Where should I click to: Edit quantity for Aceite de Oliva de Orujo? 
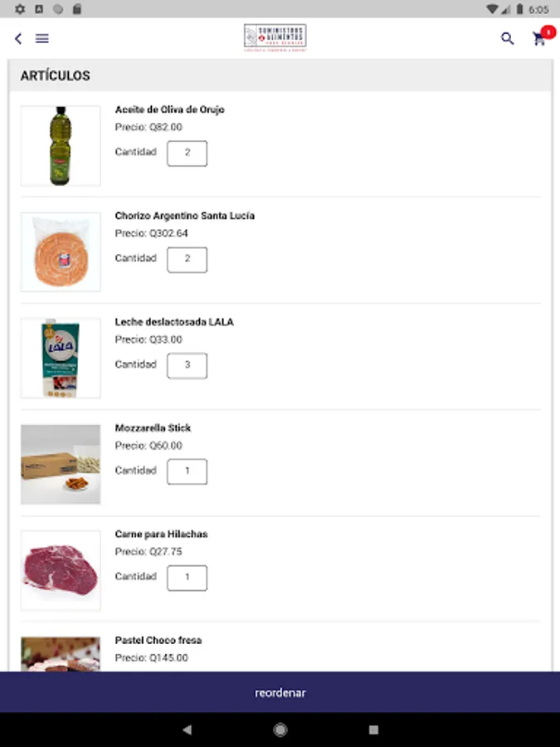click(x=187, y=154)
